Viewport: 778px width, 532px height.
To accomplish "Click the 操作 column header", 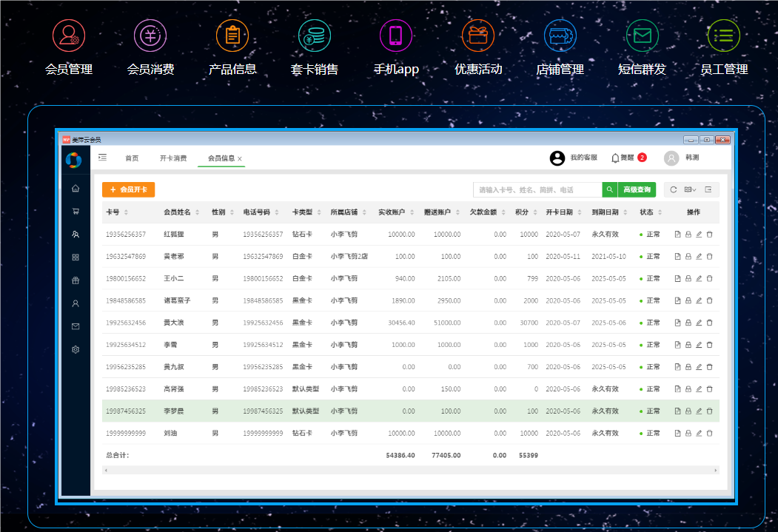I will [694, 212].
